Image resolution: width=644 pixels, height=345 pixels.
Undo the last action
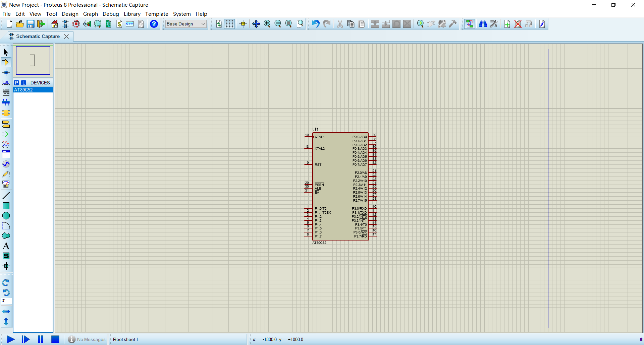coord(316,24)
